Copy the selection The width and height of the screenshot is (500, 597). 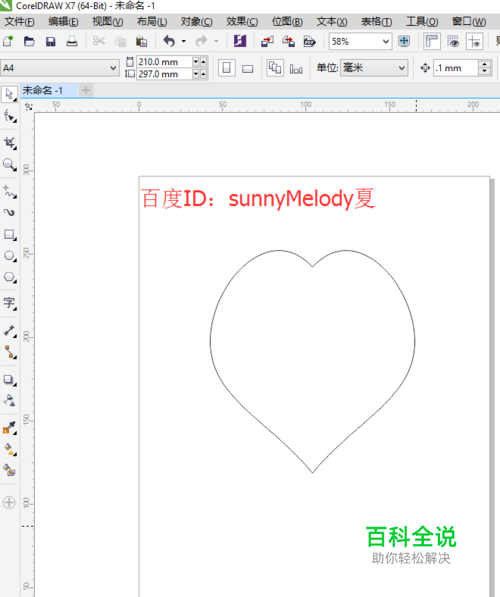coord(120,41)
